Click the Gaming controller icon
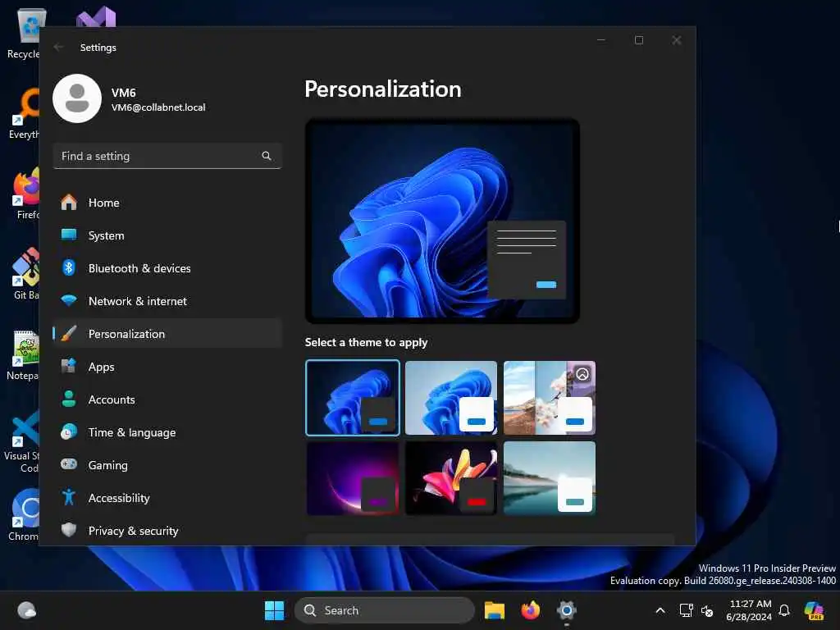This screenshot has width=840, height=630. (69, 464)
